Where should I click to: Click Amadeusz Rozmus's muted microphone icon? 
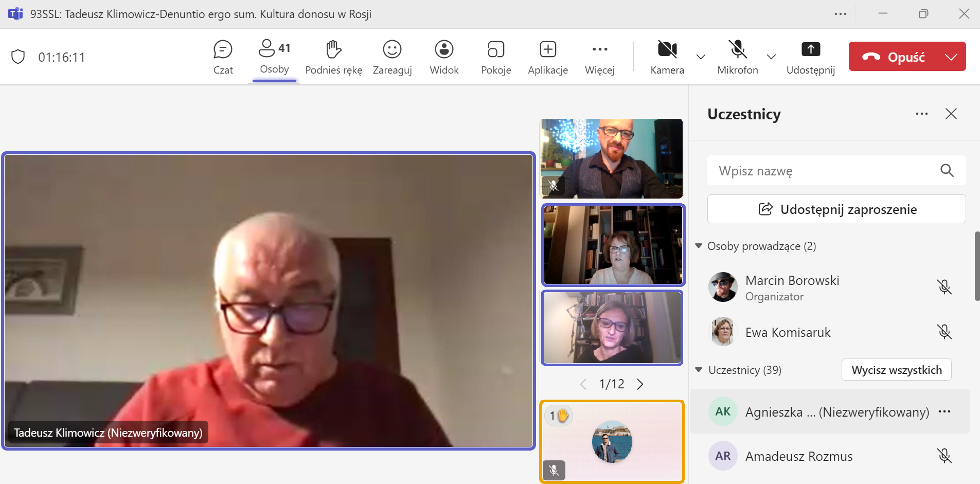point(944,456)
